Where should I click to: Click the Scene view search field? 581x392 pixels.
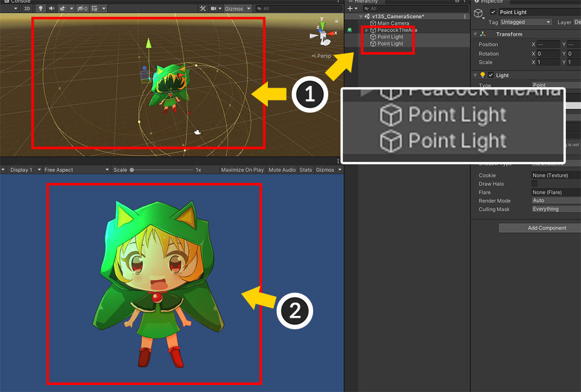click(x=299, y=8)
